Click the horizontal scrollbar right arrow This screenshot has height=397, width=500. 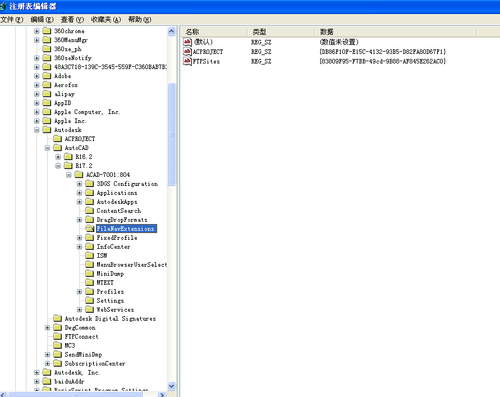[x=162, y=395]
